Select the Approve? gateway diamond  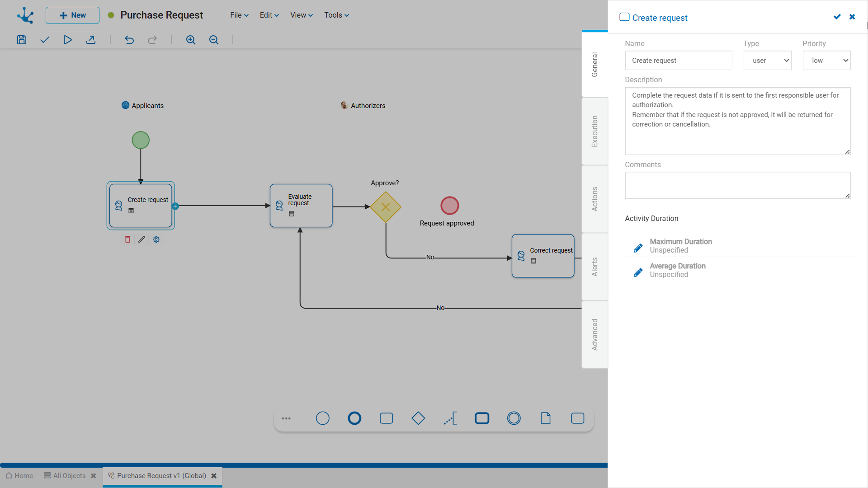click(386, 207)
